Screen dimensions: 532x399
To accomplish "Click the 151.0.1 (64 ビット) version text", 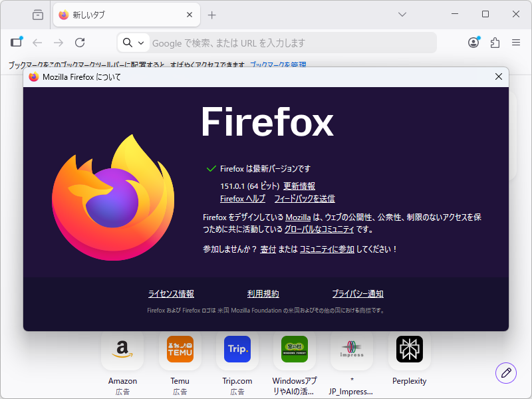I will click(250, 186).
